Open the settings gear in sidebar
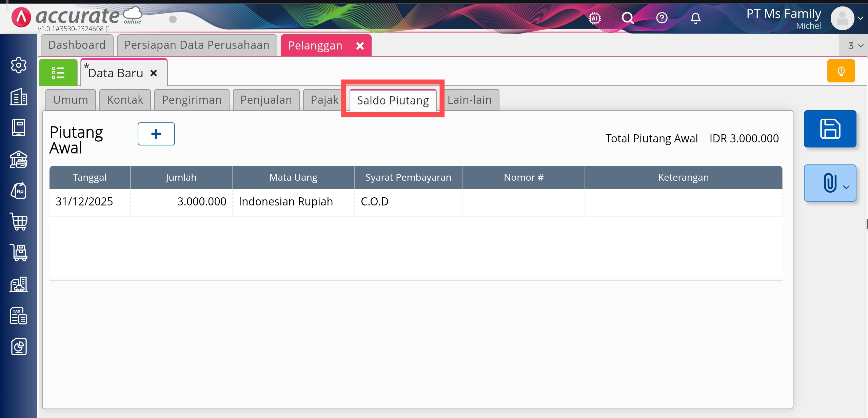 click(x=19, y=65)
